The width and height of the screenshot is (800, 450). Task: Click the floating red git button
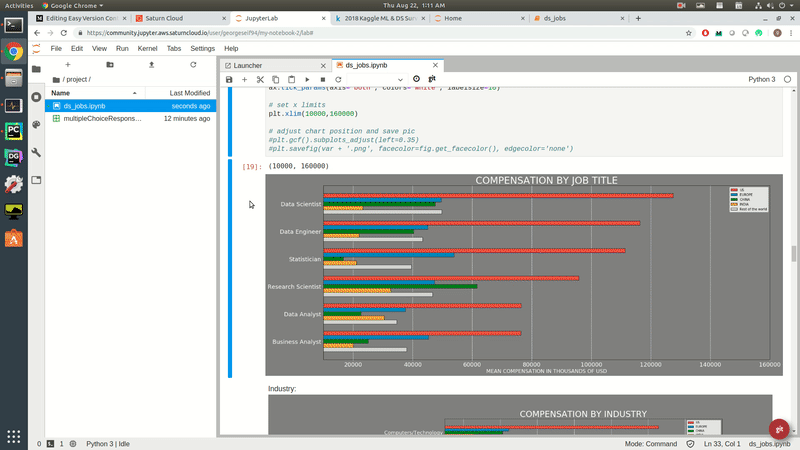[x=779, y=429]
